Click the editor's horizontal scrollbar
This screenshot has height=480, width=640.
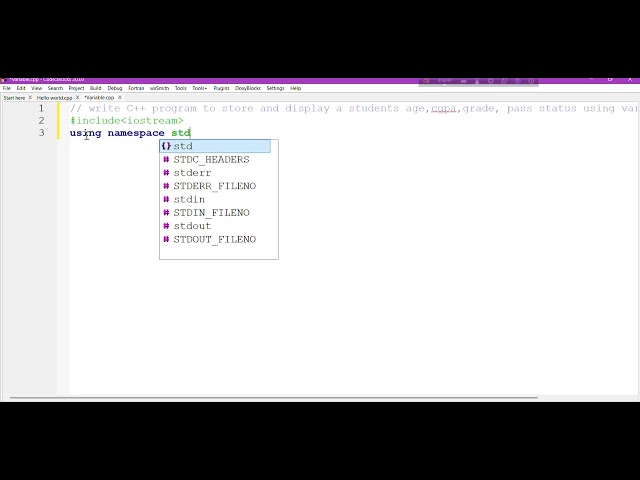click(x=273, y=397)
